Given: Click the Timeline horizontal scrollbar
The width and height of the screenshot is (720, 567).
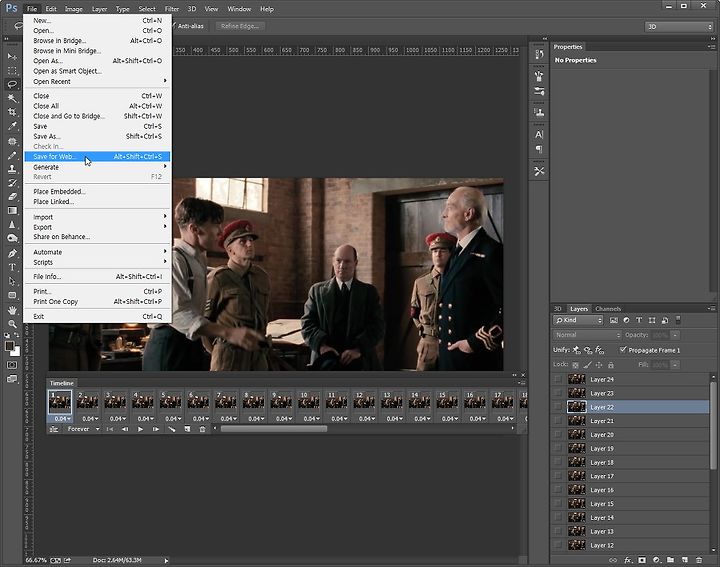Looking at the screenshot, I should click(x=274, y=429).
